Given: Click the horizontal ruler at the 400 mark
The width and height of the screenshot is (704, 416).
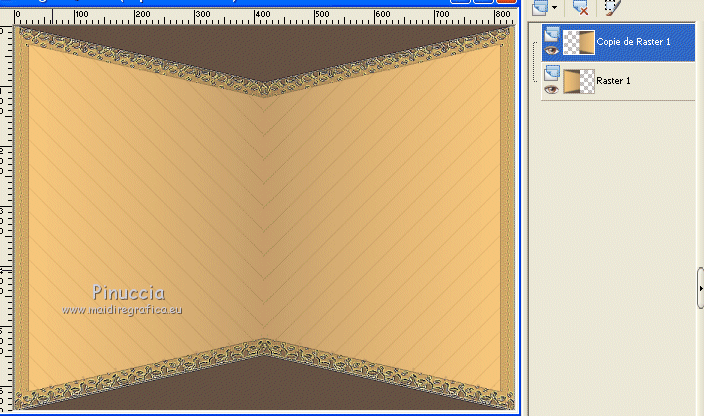Looking at the screenshot, I should [255, 17].
